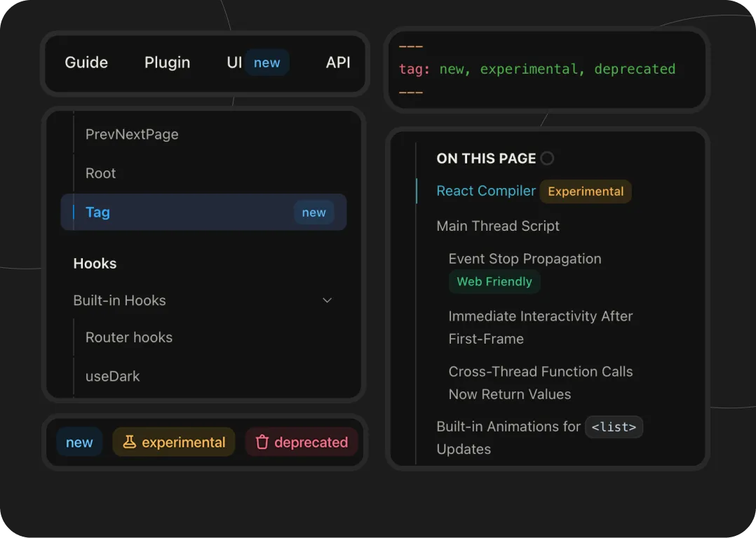Switch to the Plugin tab
Screen dimensions: 756x538
pos(167,62)
